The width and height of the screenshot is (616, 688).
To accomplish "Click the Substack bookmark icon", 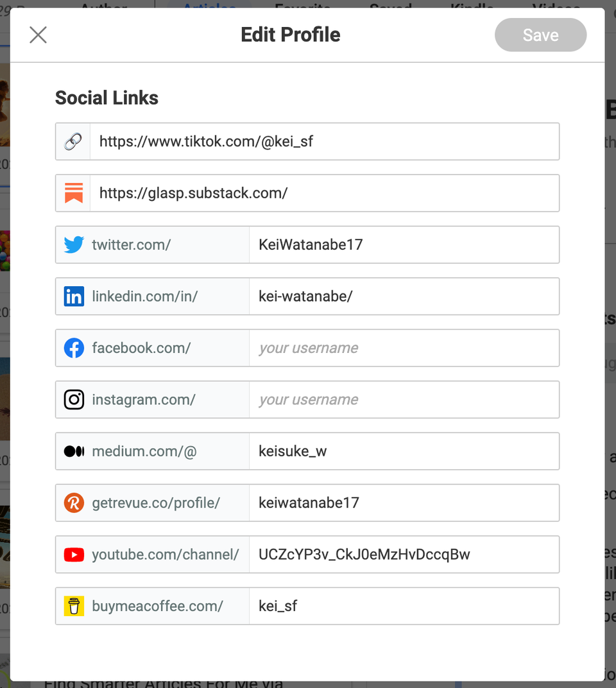I will 73,193.
